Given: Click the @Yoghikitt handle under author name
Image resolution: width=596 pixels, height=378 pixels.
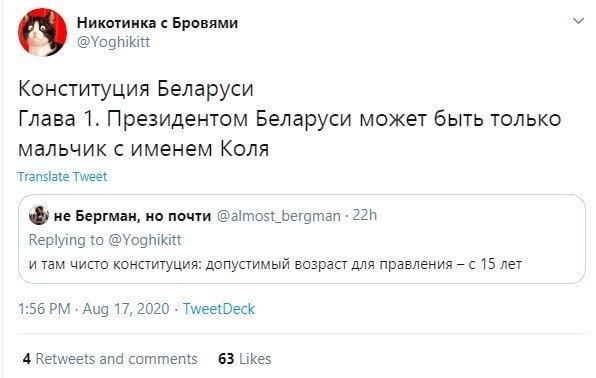Looking at the screenshot, I should click(113, 41).
